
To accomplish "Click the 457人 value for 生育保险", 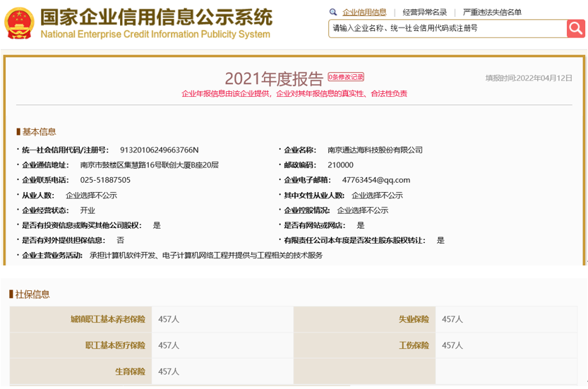I will pos(169,371).
